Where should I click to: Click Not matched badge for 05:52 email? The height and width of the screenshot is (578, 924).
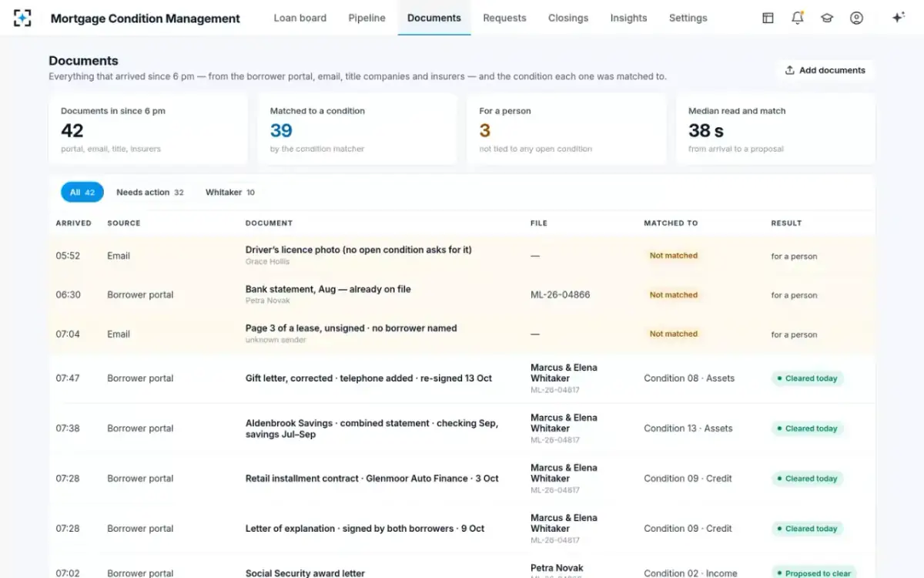pos(674,255)
